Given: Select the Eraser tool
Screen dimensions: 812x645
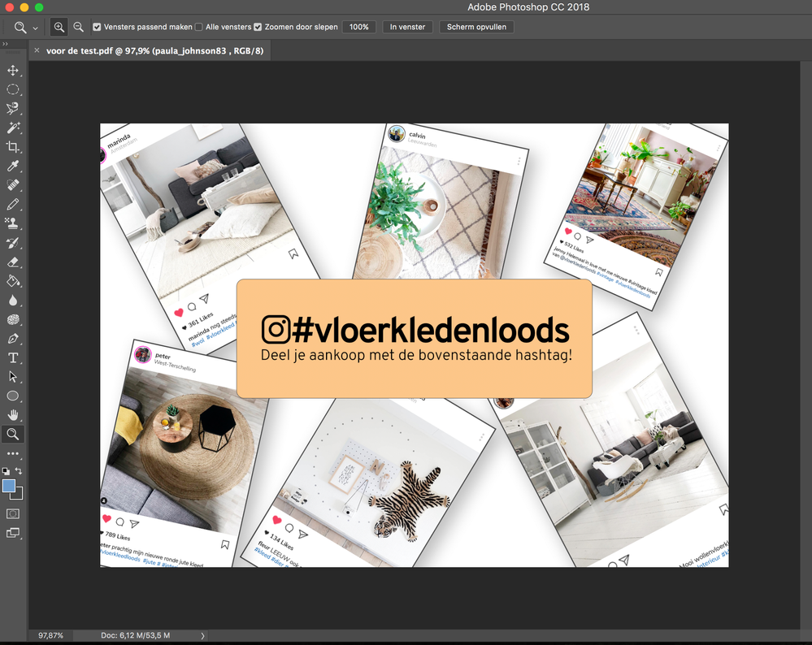Looking at the screenshot, I should 13,262.
